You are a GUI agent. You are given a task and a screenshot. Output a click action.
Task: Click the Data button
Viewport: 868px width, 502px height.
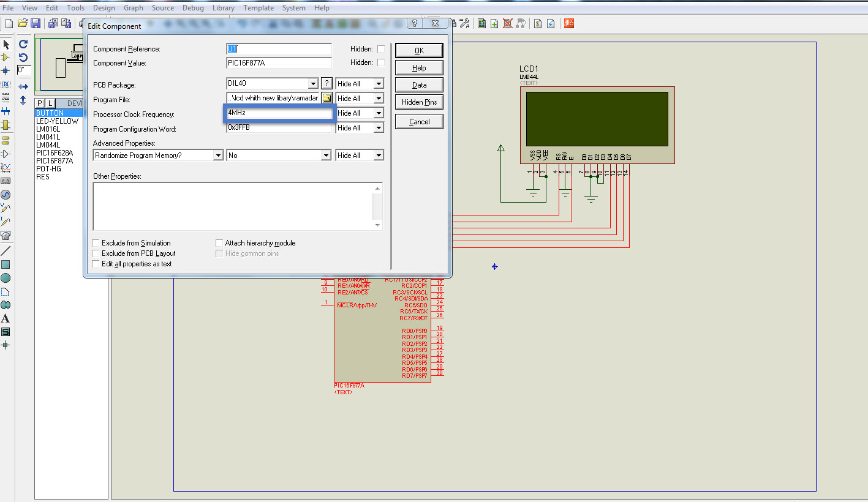click(419, 85)
